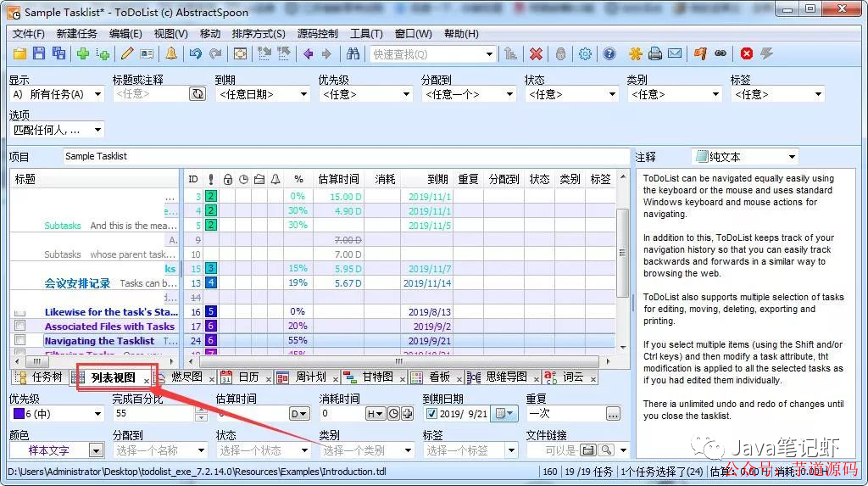This screenshot has width=868, height=486.
Task: Open the 文件(F) menu
Action: click(29, 34)
